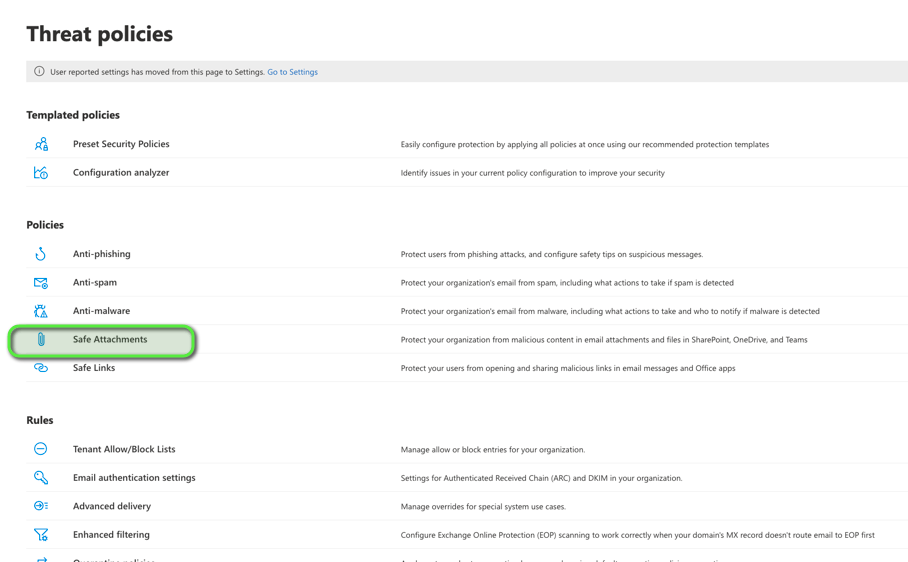Click the Advanced delivery arrow icon
The width and height of the screenshot is (908, 562).
41,506
